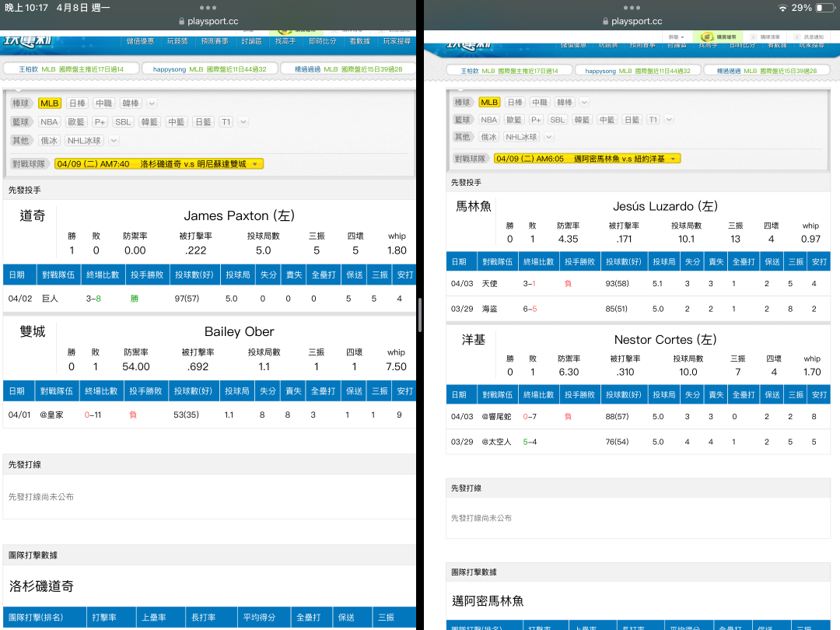Viewport: 840px width, 630px height.
Task: Click 03/29 海盜 game row for Luzardo
Action: click(638, 309)
